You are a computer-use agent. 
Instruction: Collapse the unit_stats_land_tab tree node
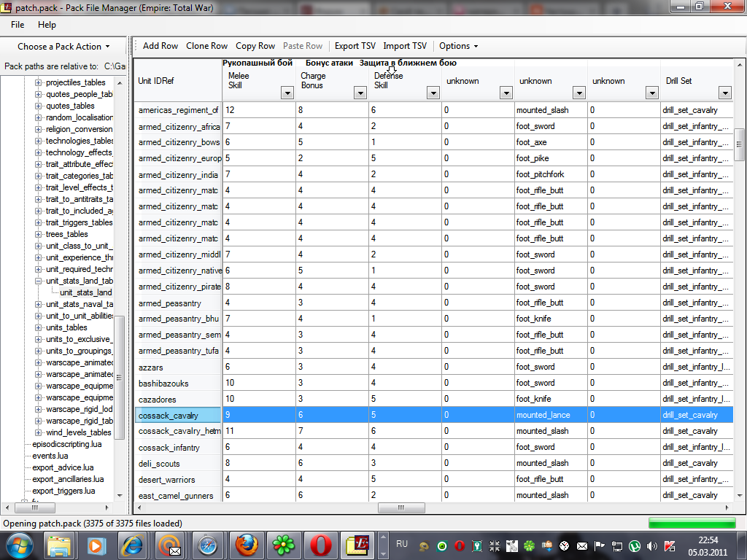click(x=38, y=281)
